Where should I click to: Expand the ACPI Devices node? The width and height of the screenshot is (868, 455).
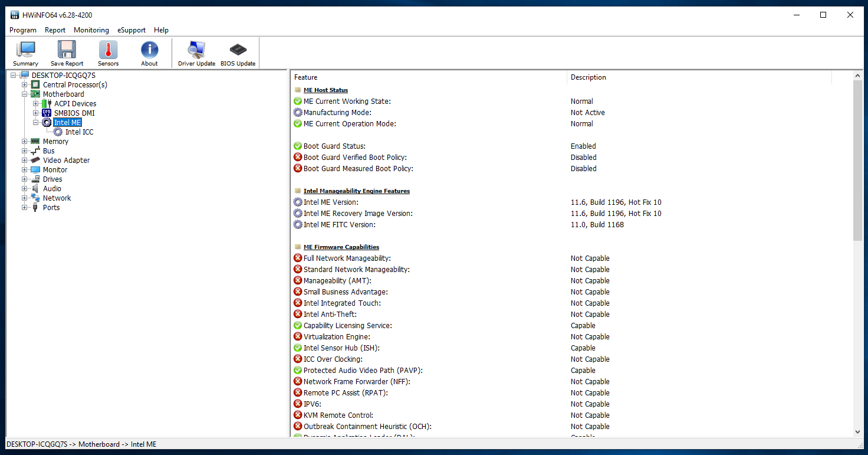tap(36, 104)
